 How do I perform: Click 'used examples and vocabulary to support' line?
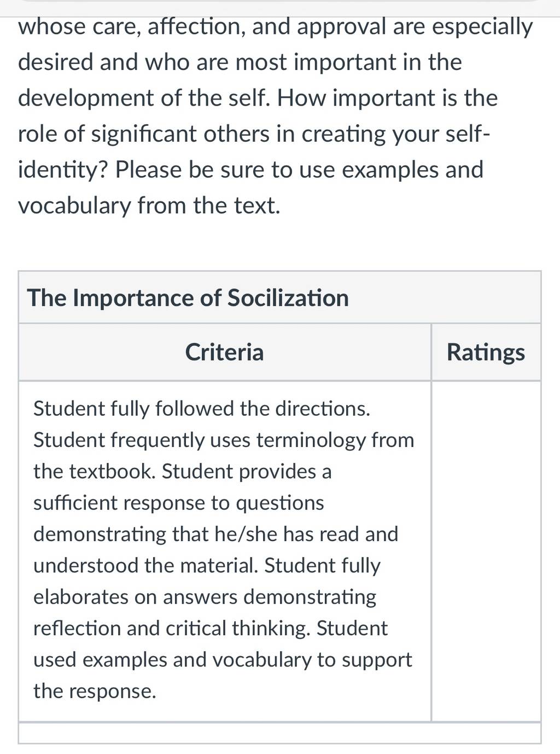coord(223,660)
